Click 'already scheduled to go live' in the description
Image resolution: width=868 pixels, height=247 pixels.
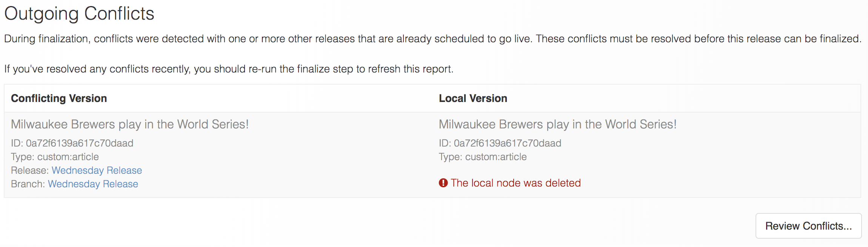(464, 39)
